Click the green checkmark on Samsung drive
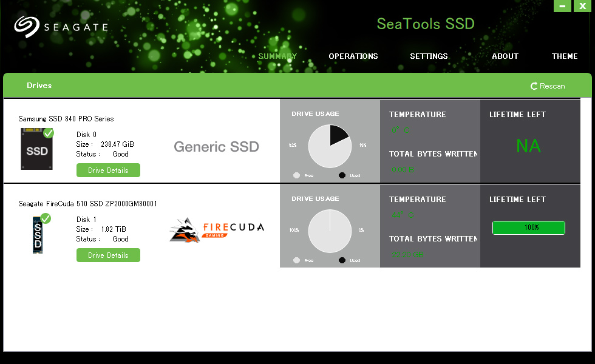This screenshot has width=595, height=364. 49,133
